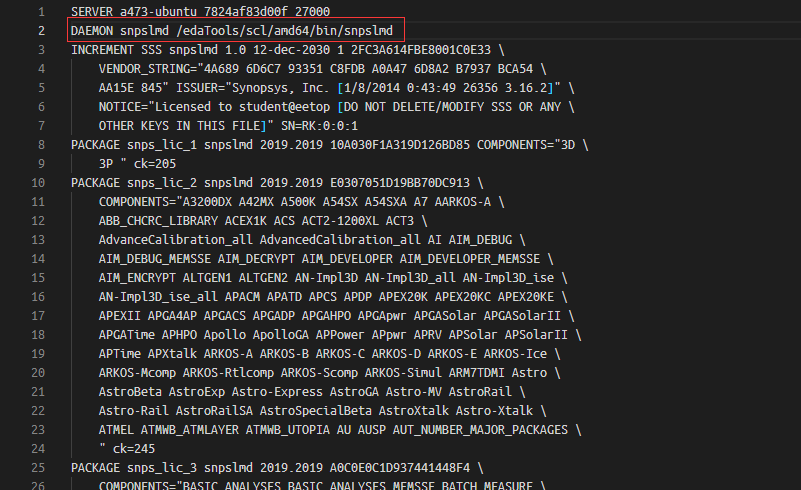This screenshot has width=801, height=490.
Task: Click the AN-Impl3D_ise_all APACM line
Action: click(333, 297)
